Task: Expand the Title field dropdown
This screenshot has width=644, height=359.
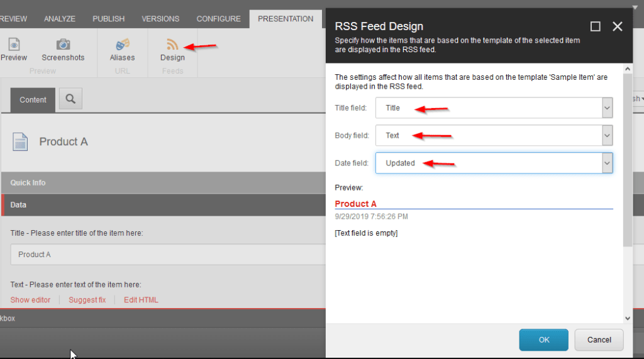Action: click(607, 108)
